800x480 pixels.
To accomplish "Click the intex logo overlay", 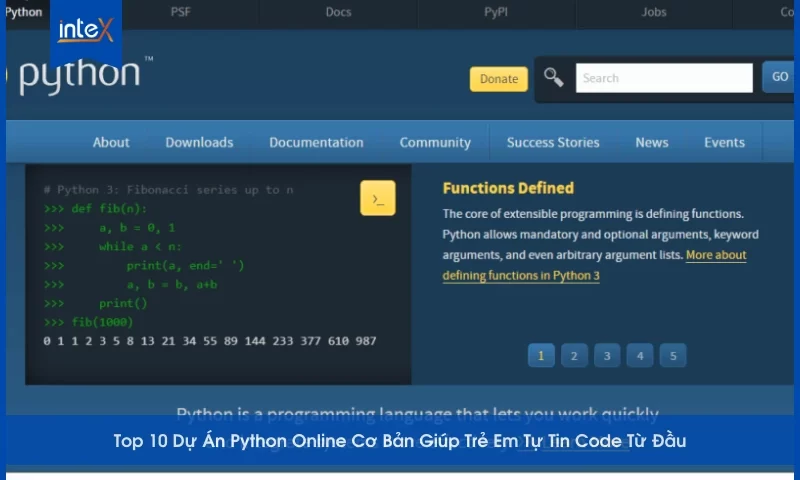I will [86, 30].
